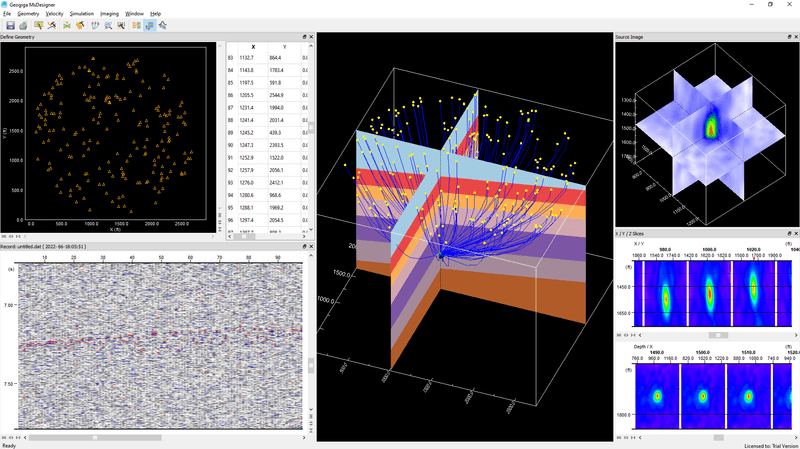This screenshot has width=800, height=449.
Task: Click the highlighted active toolbar icon
Action: (150, 25)
